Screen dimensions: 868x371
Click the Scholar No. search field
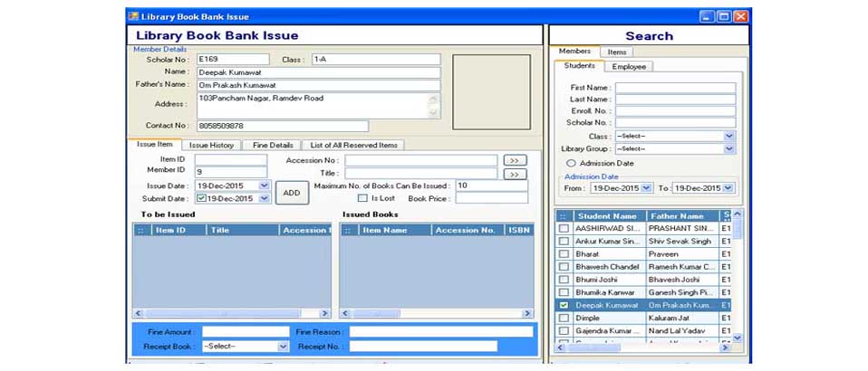[675, 123]
